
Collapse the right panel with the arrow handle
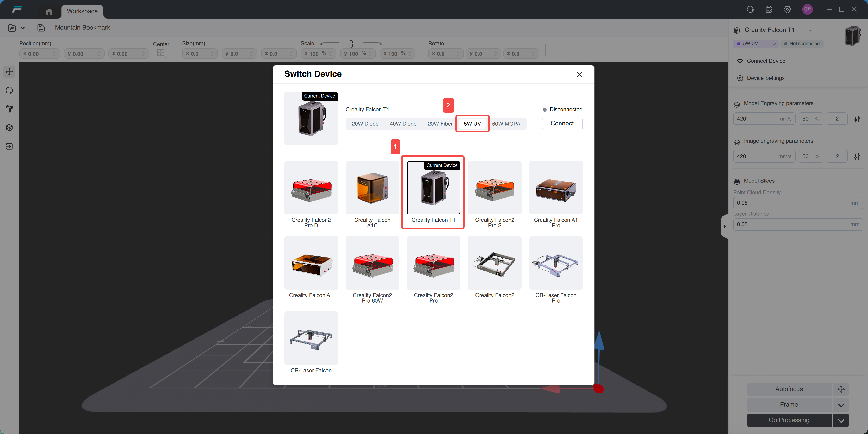click(725, 226)
